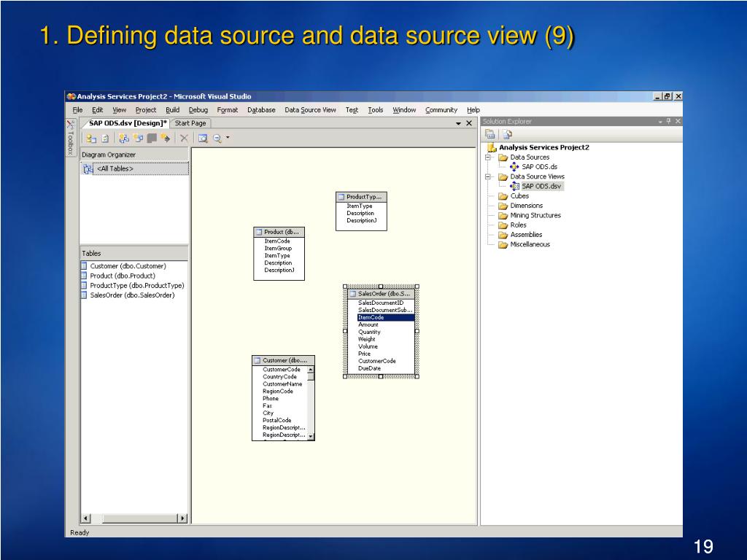Click the Dimensions folder icon
Viewport: 747px width, 560px height.
coord(503,206)
